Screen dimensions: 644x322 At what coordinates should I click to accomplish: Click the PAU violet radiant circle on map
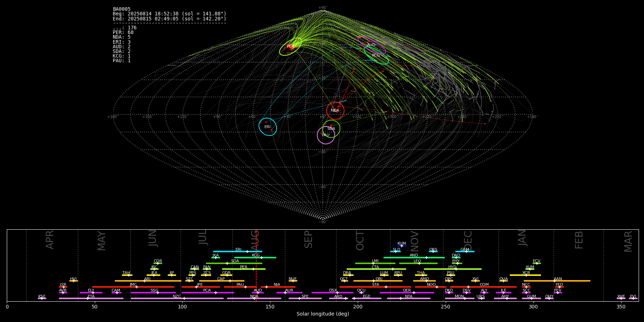point(326,135)
